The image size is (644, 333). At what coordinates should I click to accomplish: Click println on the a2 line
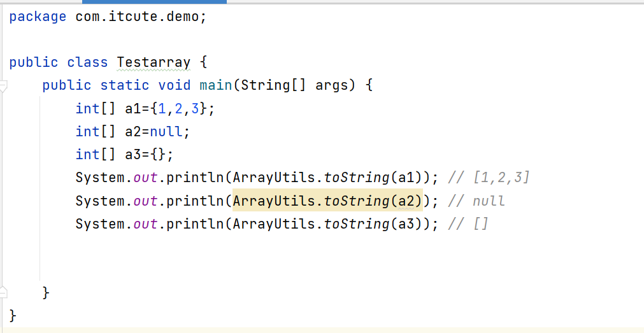pos(195,201)
